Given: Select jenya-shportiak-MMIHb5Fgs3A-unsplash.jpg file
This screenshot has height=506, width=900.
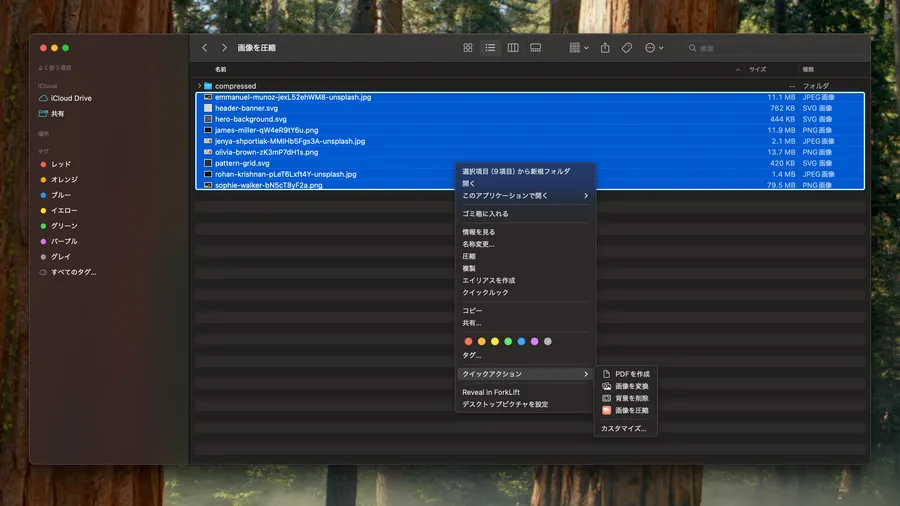Looking at the screenshot, I should pos(530,141).
